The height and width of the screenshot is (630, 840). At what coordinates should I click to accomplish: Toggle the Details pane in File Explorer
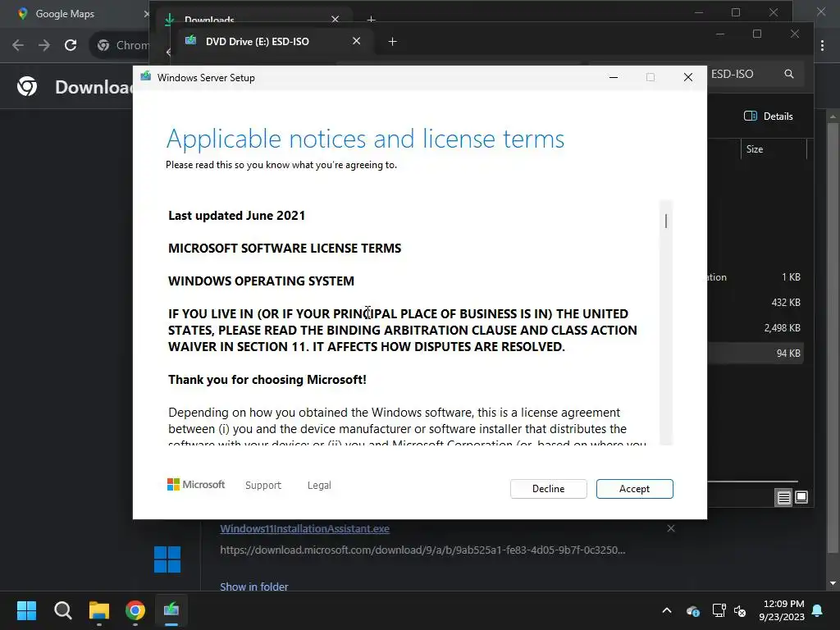tap(768, 116)
